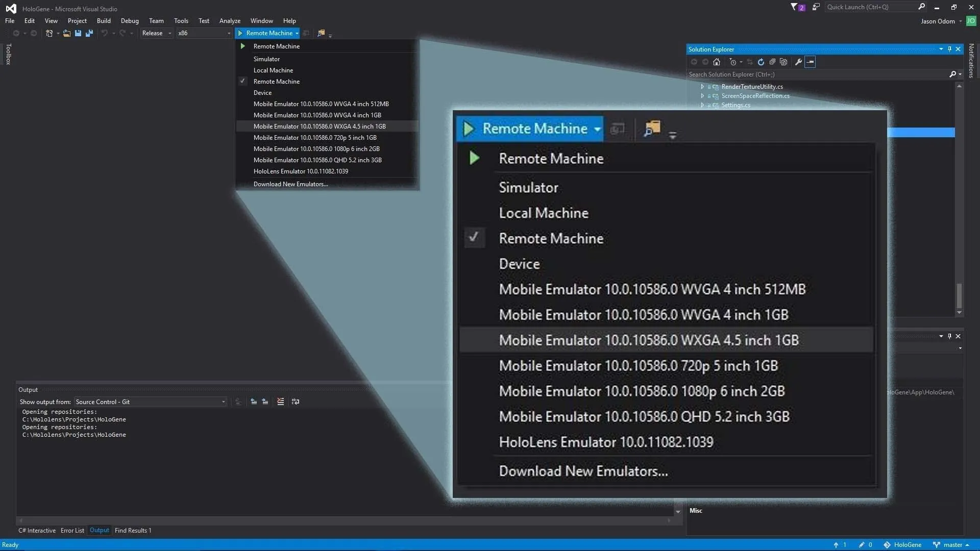Screen dimensions: 980x551
Task: Toggle word wrap in Output window
Action: point(296,402)
